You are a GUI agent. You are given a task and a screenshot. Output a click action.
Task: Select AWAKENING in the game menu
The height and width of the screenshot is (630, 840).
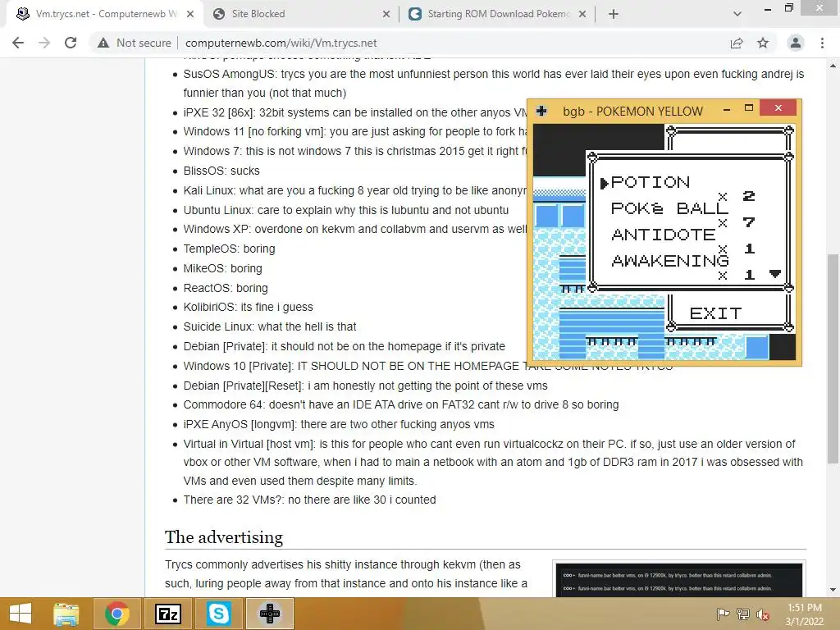tap(670, 260)
